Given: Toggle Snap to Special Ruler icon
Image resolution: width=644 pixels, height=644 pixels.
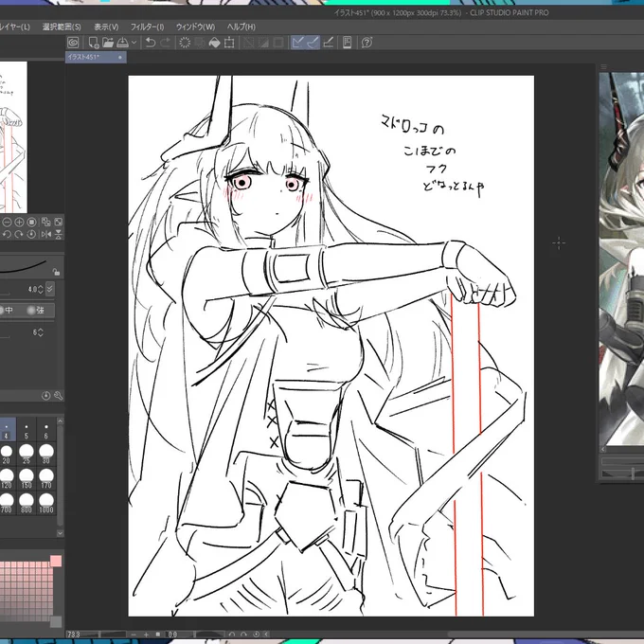Looking at the screenshot, I should [x=313, y=43].
